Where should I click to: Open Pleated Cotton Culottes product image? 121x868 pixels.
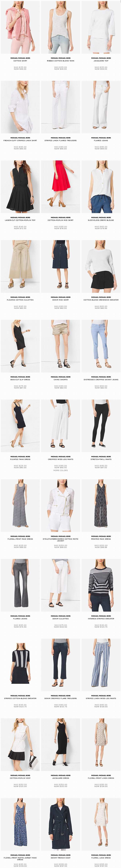pos(20,266)
